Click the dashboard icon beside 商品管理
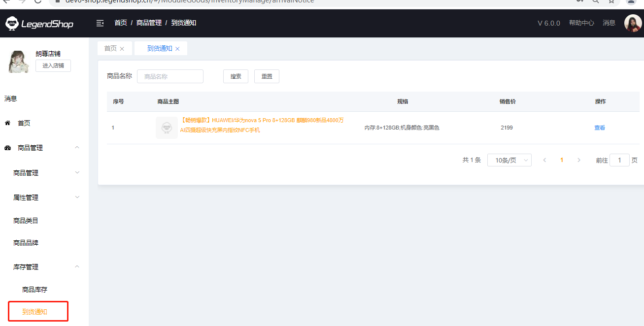The height and width of the screenshot is (326, 644). (x=8, y=148)
